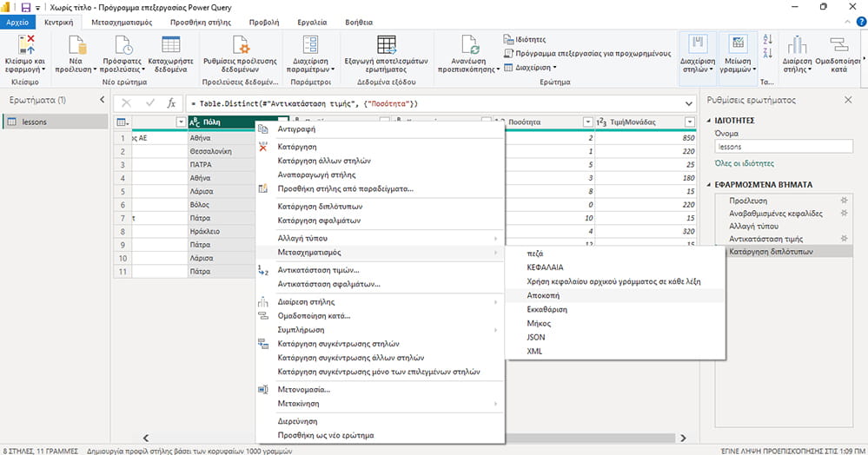Open settings gear for Προέλευση step
The height and width of the screenshot is (455, 868).
[x=845, y=201]
